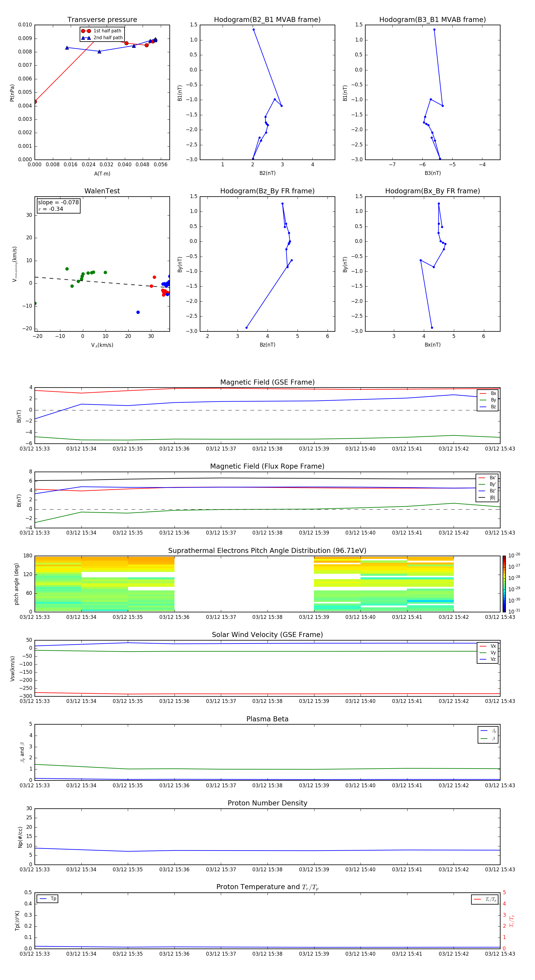Click the "Solar Wind Velocity (GSE Frame)" title

click(x=267, y=635)
